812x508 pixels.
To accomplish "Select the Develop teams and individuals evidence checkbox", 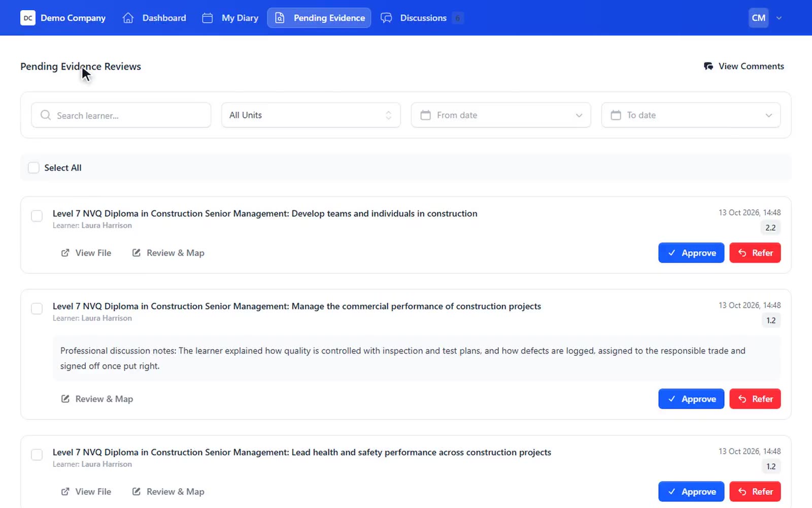I will click(x=37, y=216).
